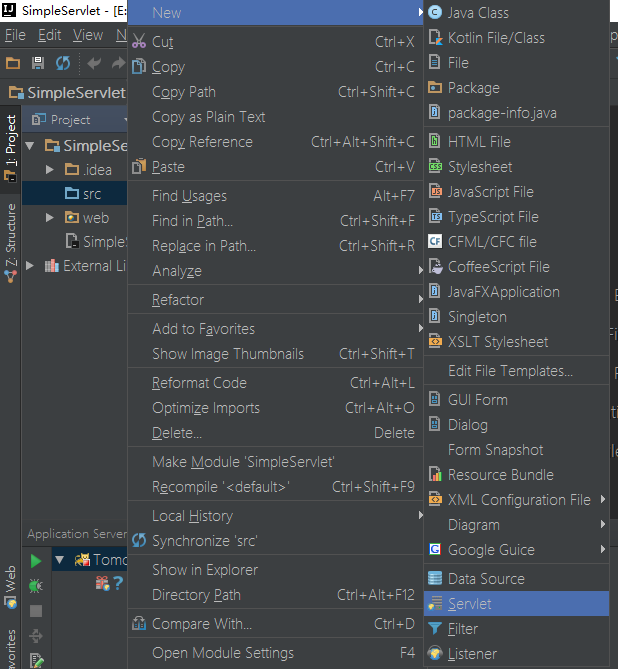The width and height of the screenshot is (618, 669).
Task: Open the Refactor submenu
Action: [x=276, y=300]
